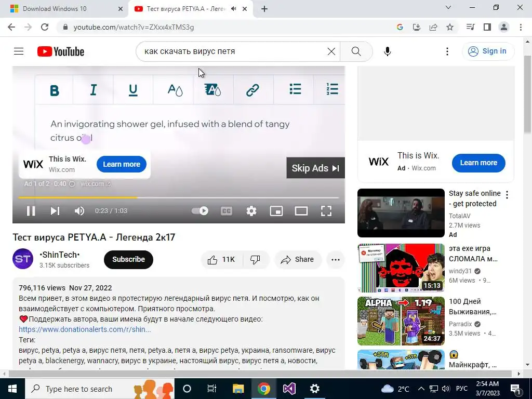Screen dimensions: 532x399
Task: Toggle subtitles CC button
Action: pos(227,211)
